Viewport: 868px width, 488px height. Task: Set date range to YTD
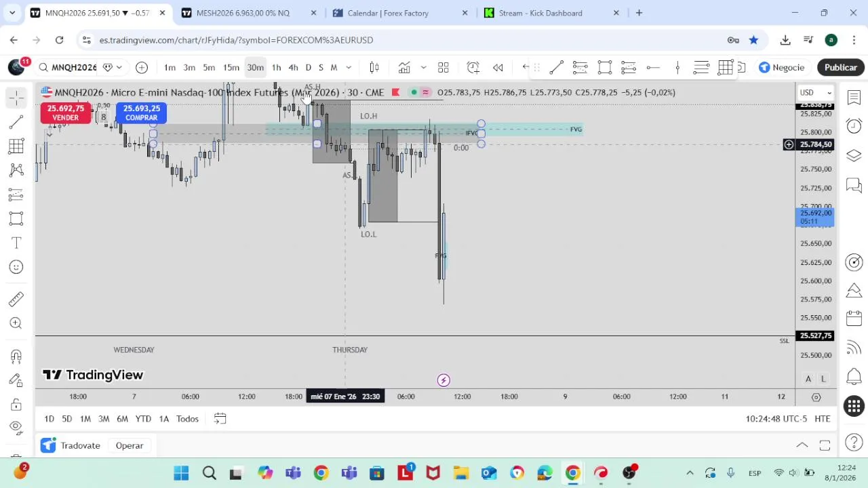[x=143, y=419]
